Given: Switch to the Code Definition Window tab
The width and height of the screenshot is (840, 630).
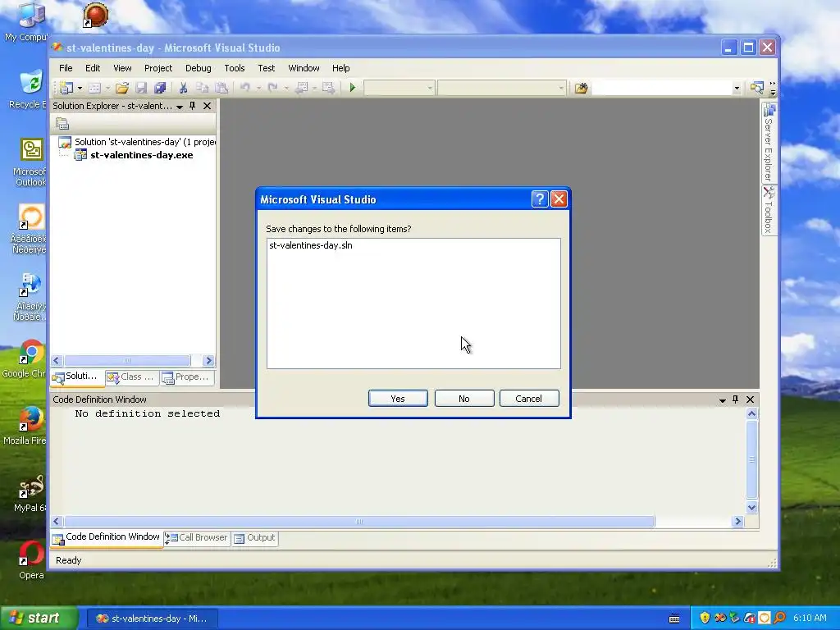Looking at the screenshot, I should tap(106, 537).
